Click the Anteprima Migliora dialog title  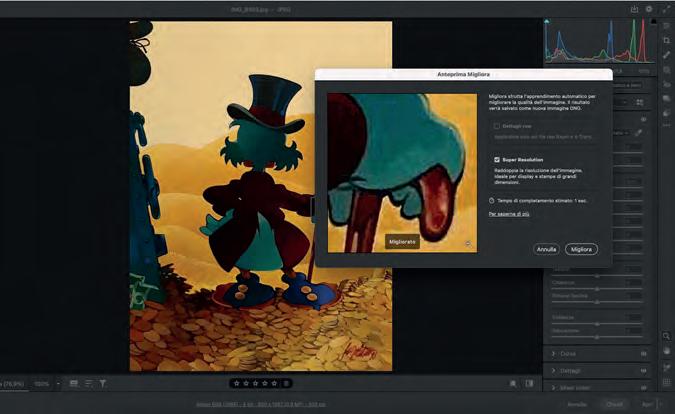click(463, 74)
